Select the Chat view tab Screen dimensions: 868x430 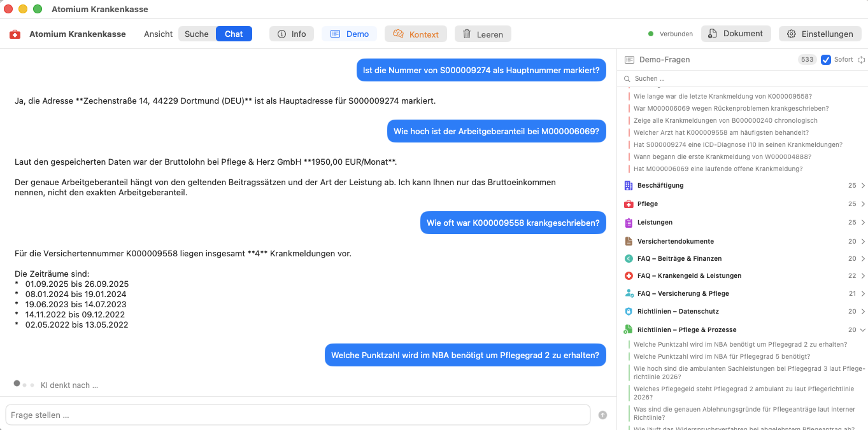tap(234, 34)
